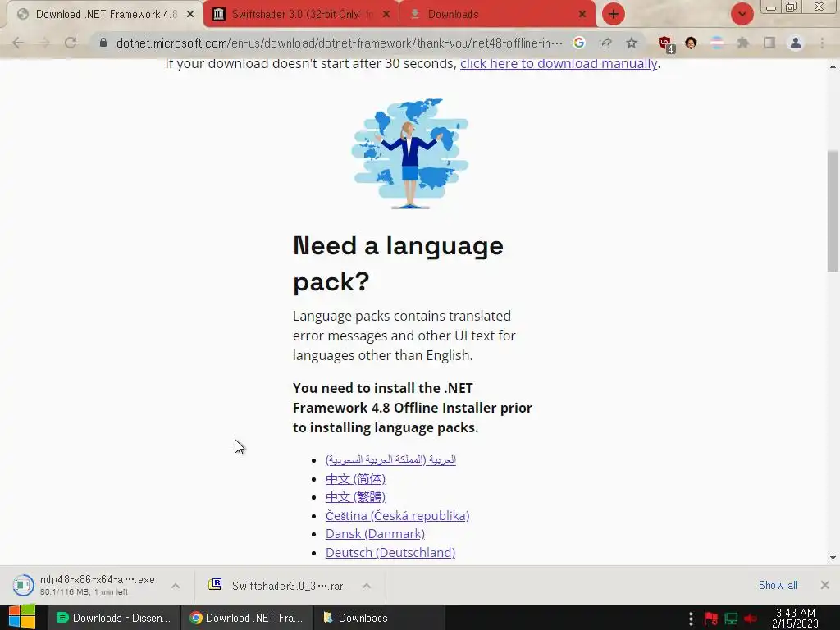The image size is (840, 630).
Task: Click the striped flag extension icon
Action: pyautogui.click(x=717, y=43)
